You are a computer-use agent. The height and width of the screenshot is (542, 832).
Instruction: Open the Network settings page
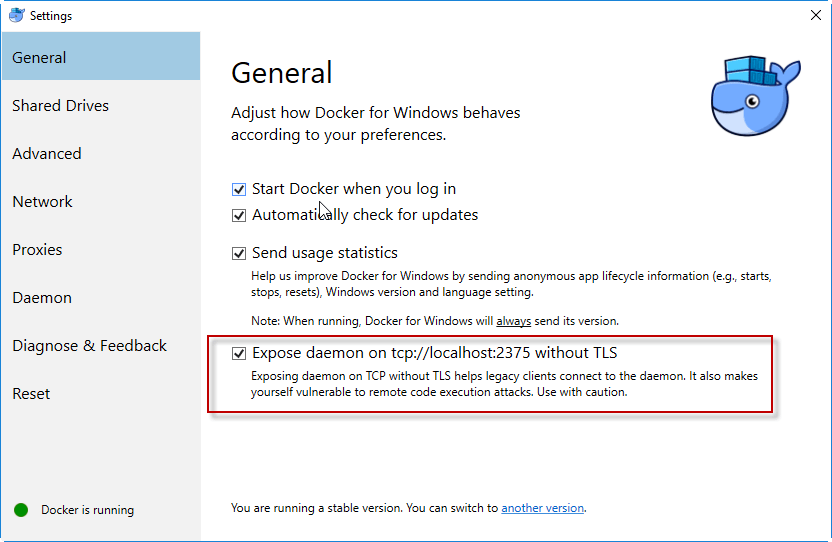tap(42, 202)
